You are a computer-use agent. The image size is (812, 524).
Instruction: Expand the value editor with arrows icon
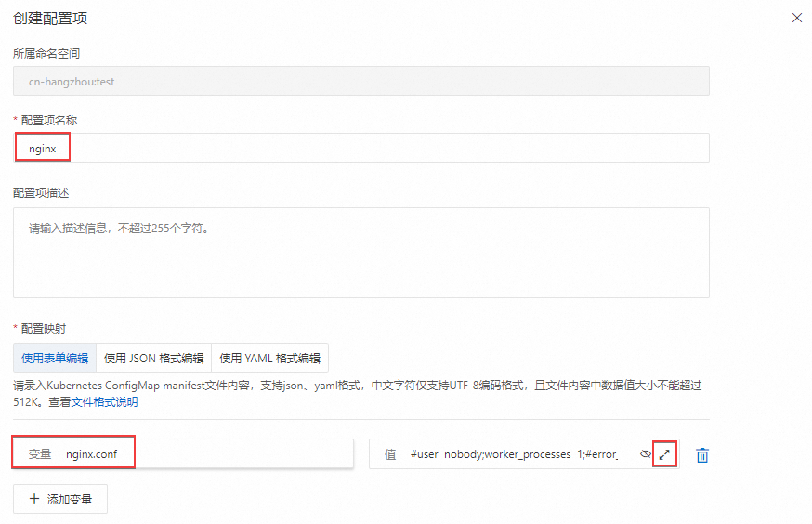click(664, 454)
